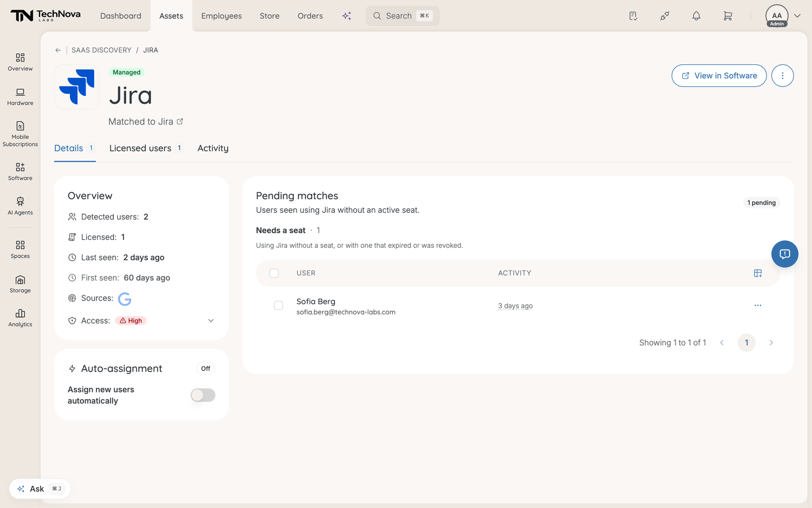Open Software in the sidebar

(20, 172)
